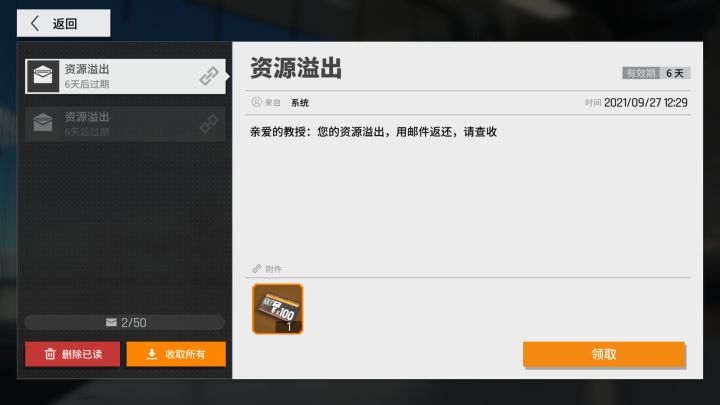720x405 pixels.
Task: Claim the attachment with 领取 button
Action: click(x=604, y=354)
